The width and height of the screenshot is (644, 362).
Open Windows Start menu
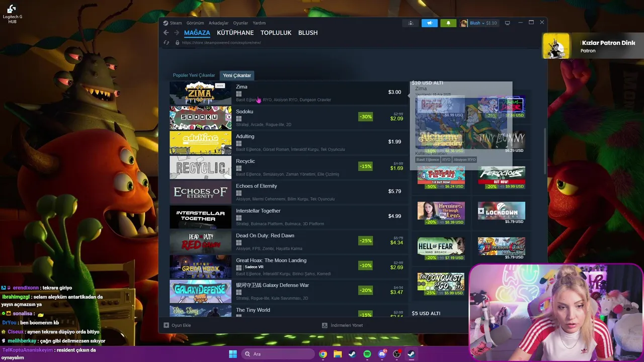click(233, 354)
